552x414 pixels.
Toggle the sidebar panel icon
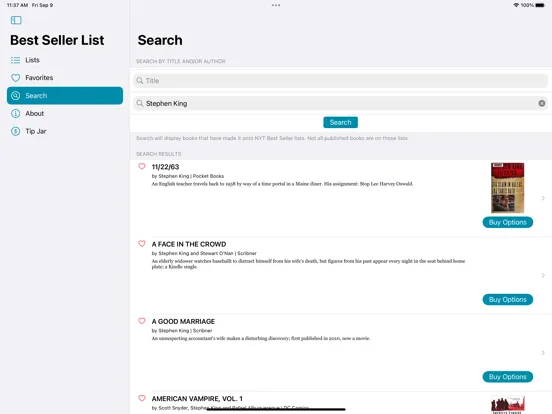click(x=16, y=20)
